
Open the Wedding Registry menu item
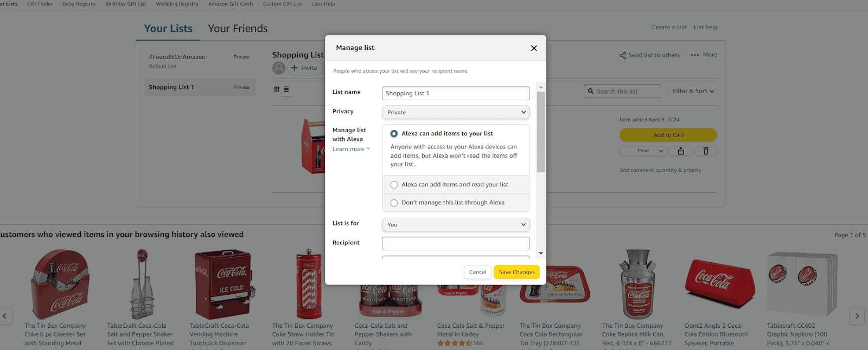[177, 4]
